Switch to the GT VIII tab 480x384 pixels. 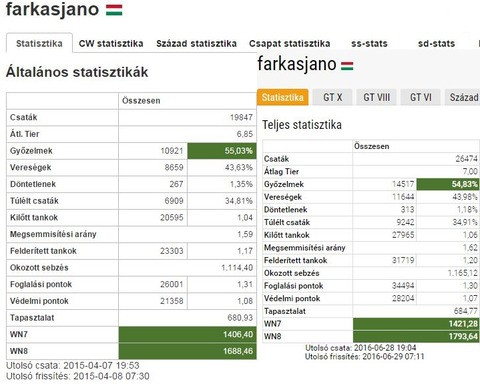(376, 97)
